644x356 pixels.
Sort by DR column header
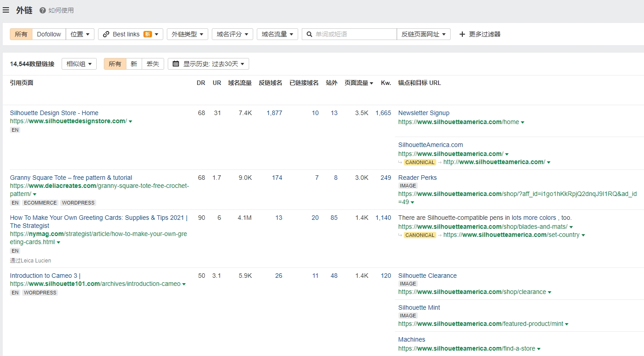[x=201, y=83]
